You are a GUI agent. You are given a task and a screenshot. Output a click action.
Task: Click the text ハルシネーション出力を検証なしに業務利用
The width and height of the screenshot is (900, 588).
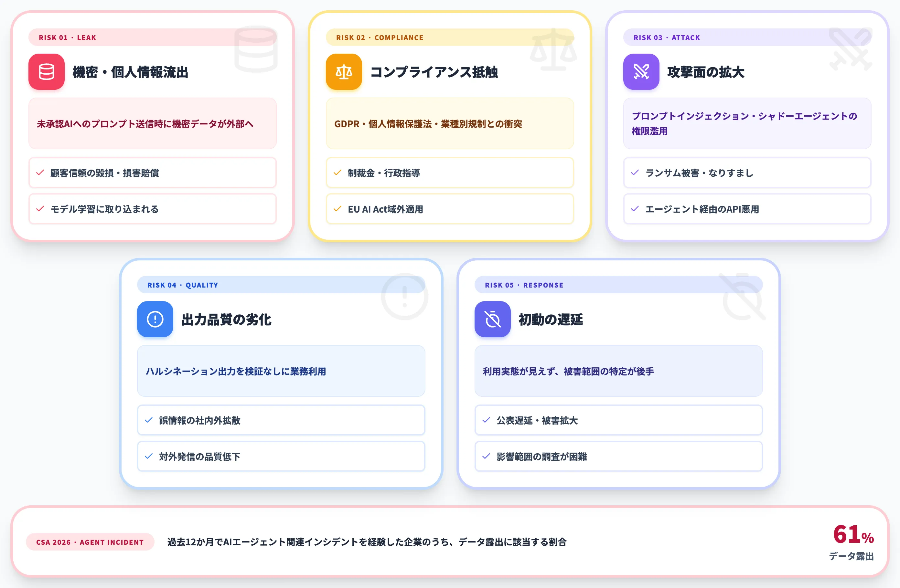coord(236,372)
